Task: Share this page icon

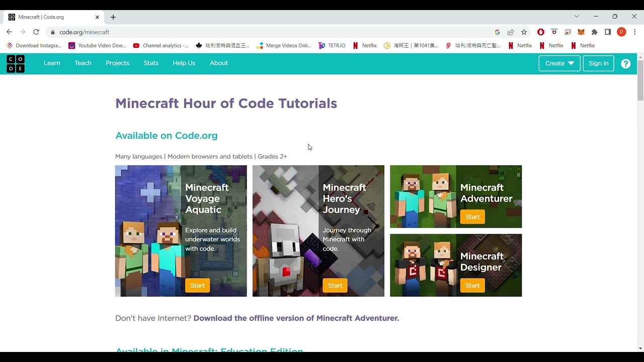Action: coord(511,32)
